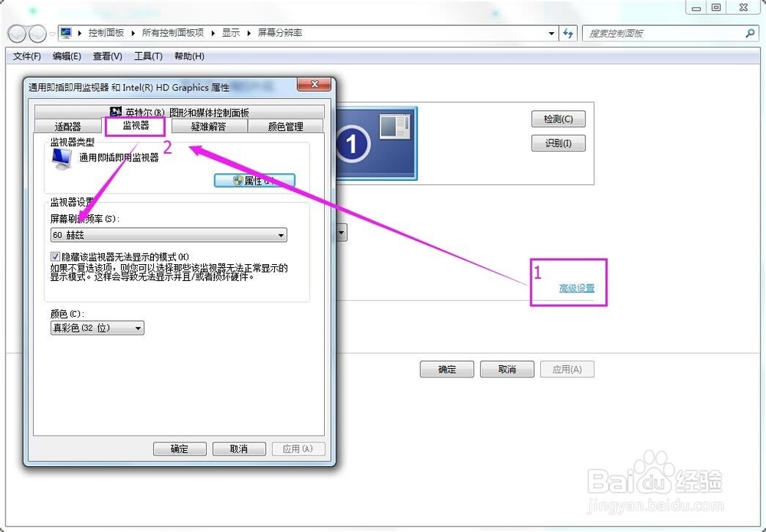Click 应用(A) in the screen resolution window
This screenshot has width=766, height=532.
(567, 369)
